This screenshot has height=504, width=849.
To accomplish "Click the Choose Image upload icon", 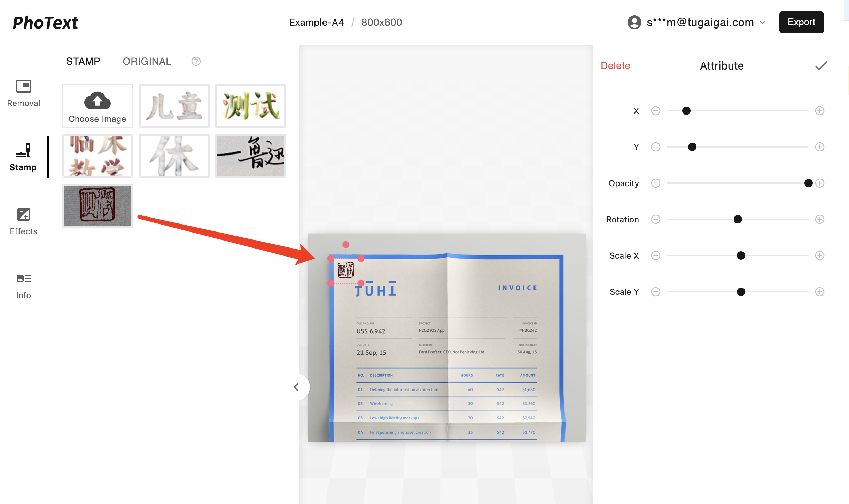I will click(x=98, y=101).
